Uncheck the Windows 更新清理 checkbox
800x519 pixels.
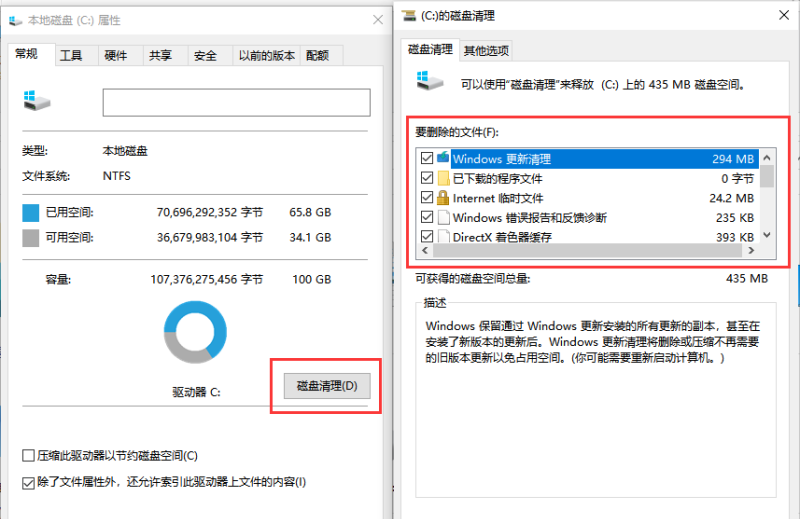pyautogui.click(x=427, y=158)
